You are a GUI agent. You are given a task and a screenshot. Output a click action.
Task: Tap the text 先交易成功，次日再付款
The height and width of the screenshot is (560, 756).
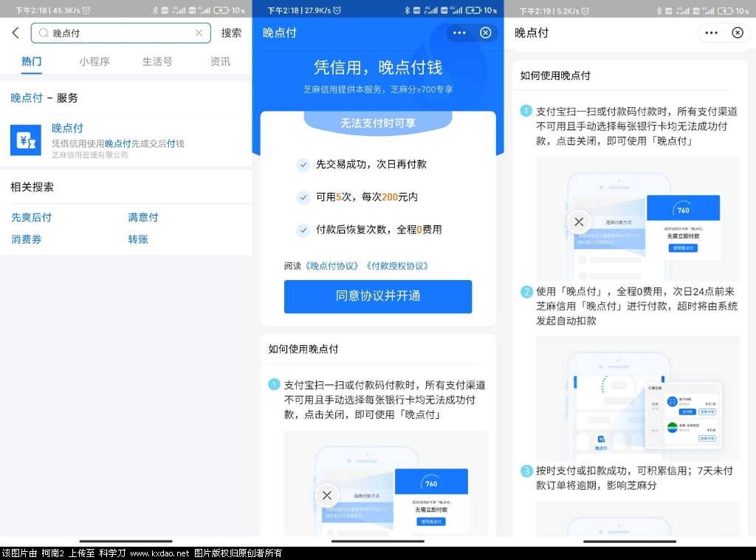tap(371, 165)
